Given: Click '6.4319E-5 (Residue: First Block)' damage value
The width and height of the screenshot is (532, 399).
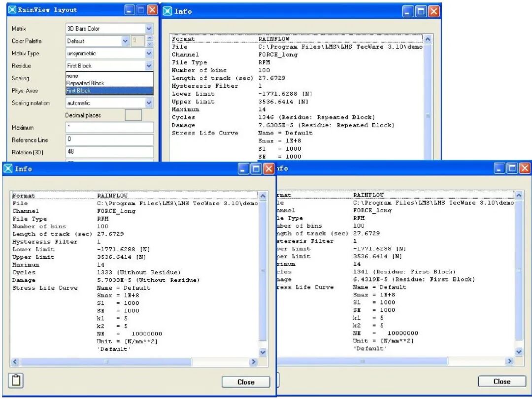Looking at the screenshot, I should [x=414, y=280].
